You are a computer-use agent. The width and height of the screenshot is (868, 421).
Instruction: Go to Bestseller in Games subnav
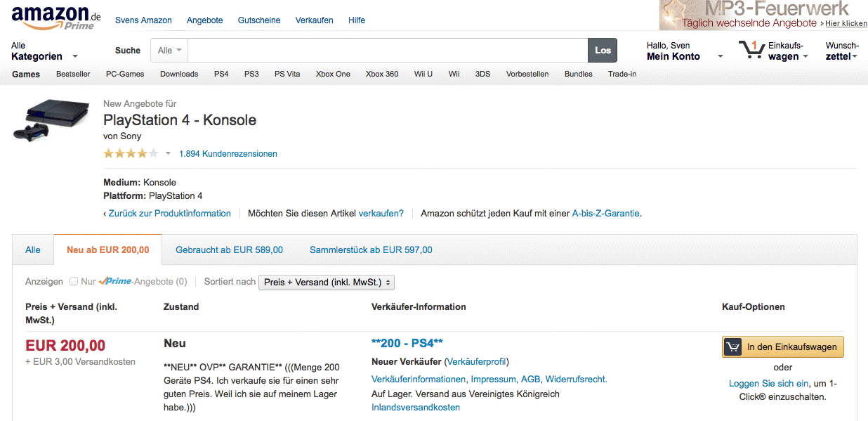point(73,74)
